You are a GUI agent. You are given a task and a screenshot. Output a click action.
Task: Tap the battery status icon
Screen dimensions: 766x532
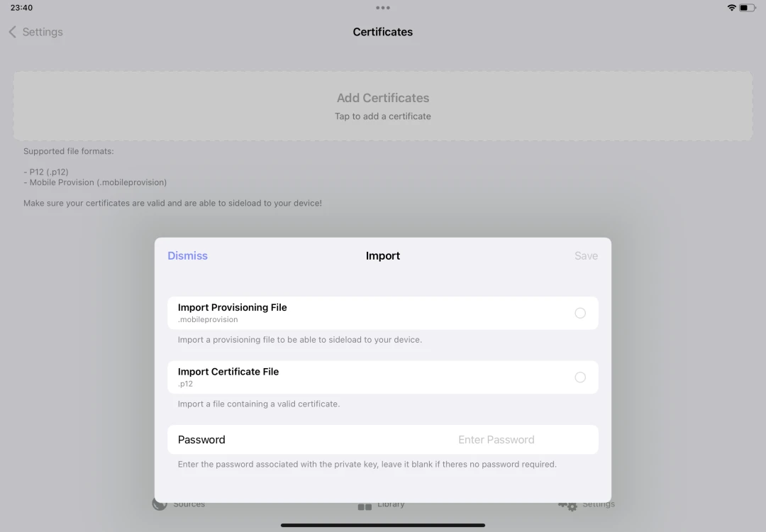[748, 8]
